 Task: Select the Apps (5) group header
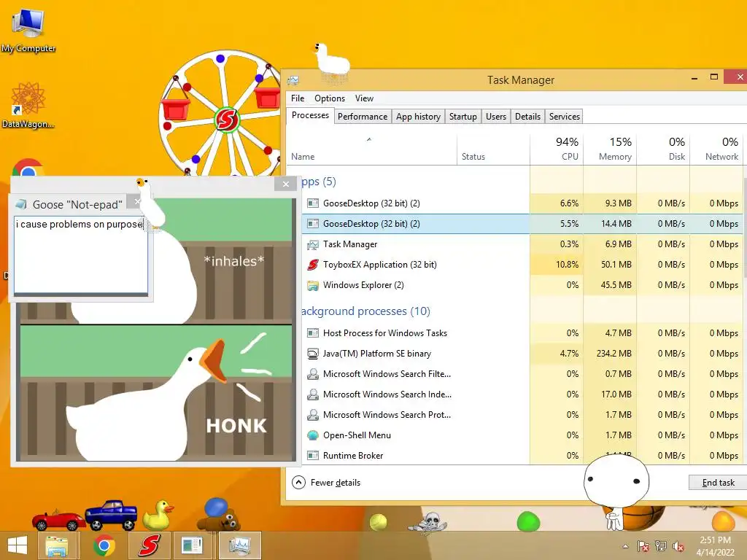(319, 182)
